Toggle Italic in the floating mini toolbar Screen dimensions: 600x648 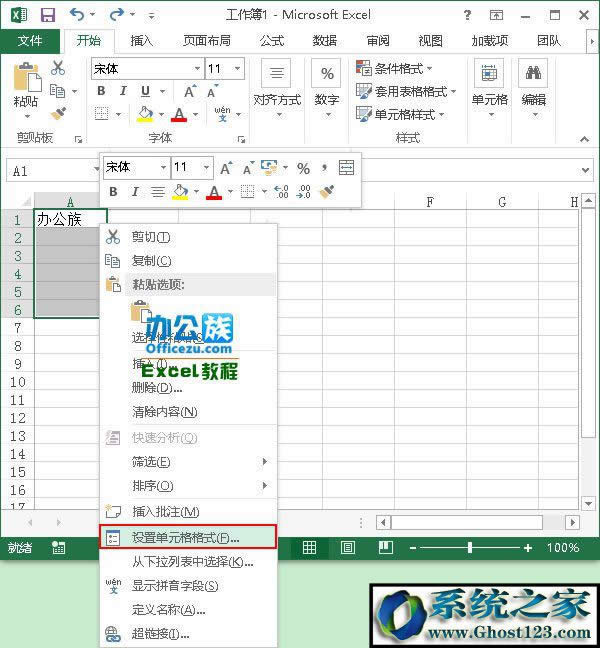click(136, 191)
